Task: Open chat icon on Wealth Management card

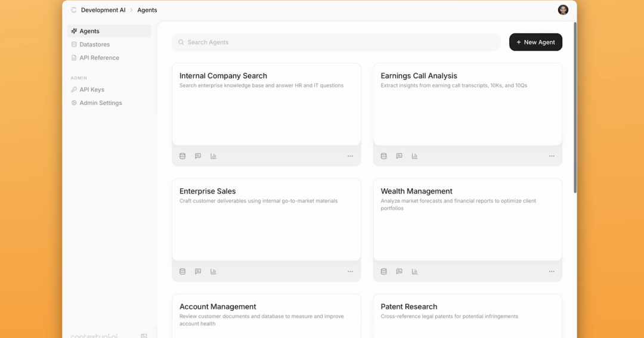Action: pyautogui.click(x=399, y=271)
